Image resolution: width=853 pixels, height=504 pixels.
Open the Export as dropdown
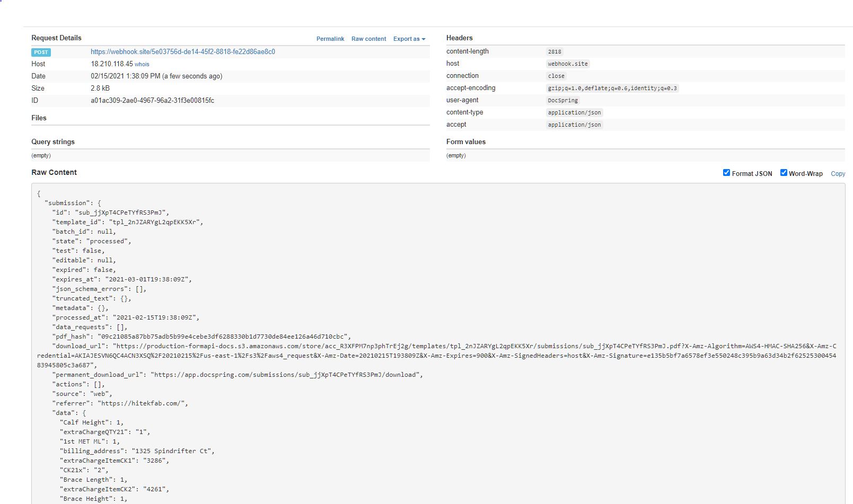tap(409, 39)
